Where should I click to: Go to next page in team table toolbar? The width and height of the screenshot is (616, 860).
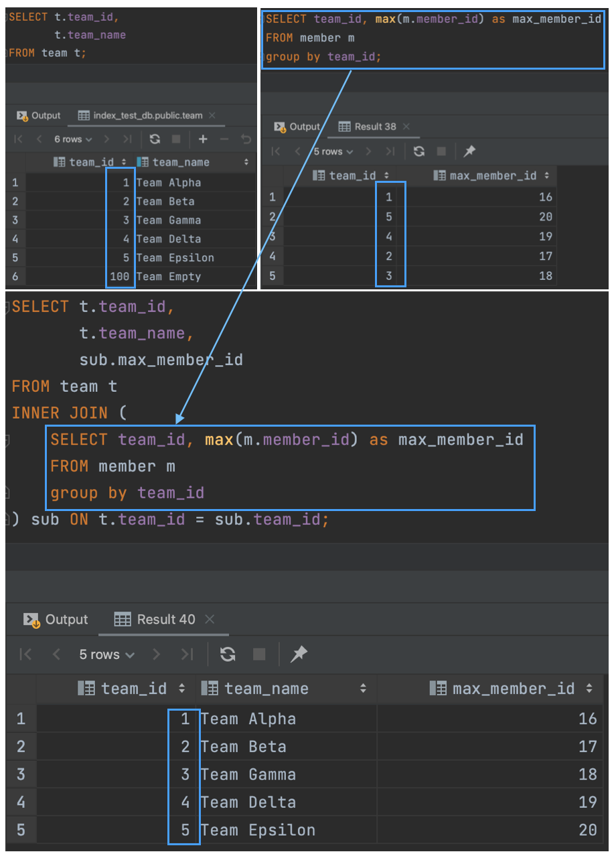coord(108,139)
